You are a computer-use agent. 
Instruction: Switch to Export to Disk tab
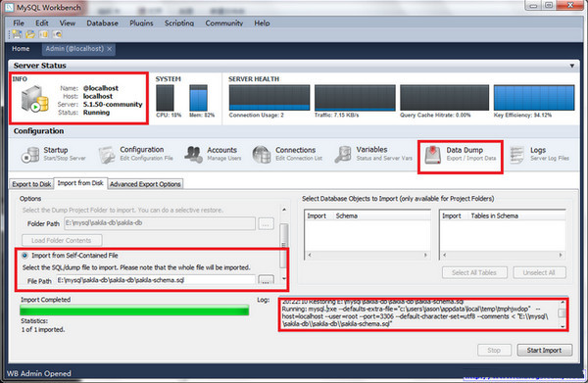31,184
